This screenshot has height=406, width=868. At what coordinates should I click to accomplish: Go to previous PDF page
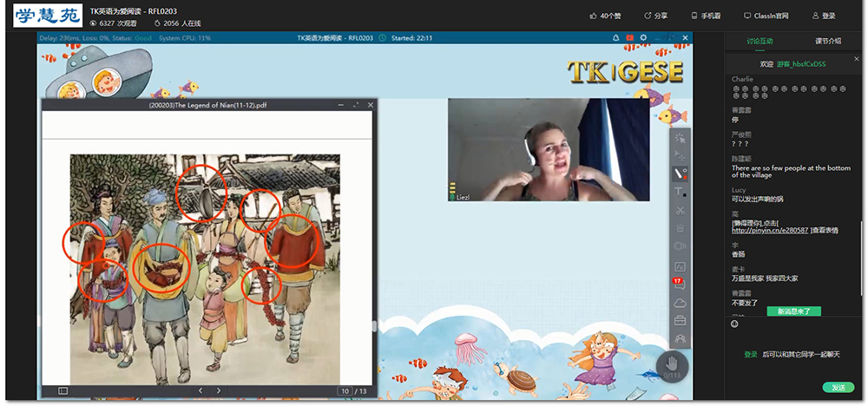click(x=201, y=390)
